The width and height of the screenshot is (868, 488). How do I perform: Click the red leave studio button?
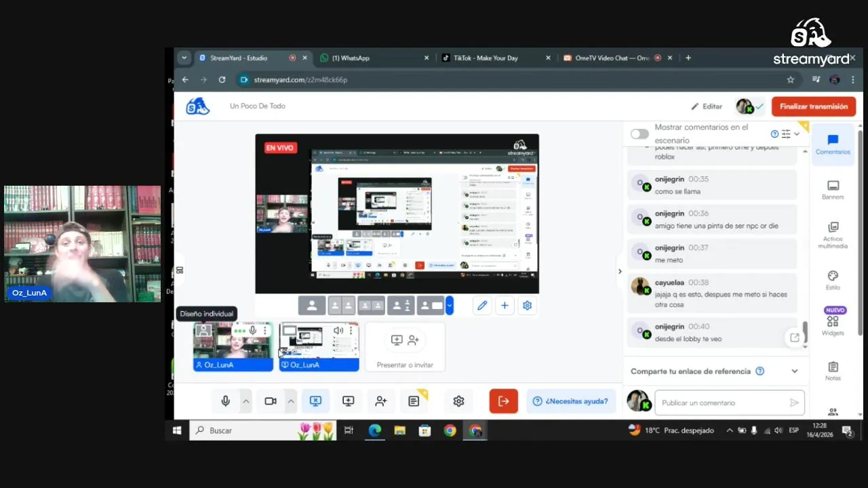click(504, 401)
